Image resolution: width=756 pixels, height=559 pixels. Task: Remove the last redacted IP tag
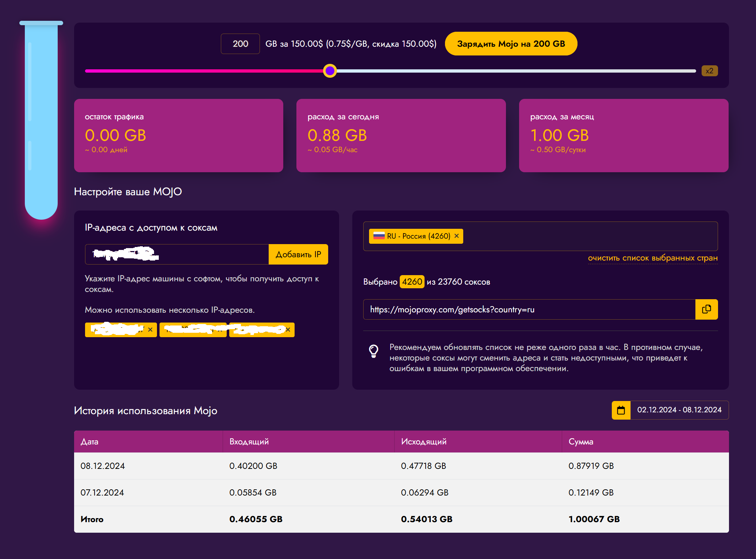288,330
